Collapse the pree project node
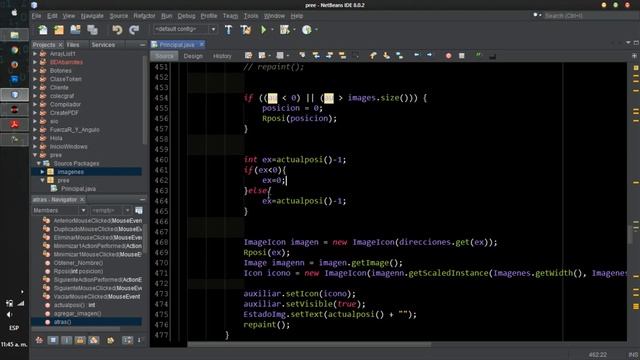This screenshot has width=640, height=360. coord(35,155)
